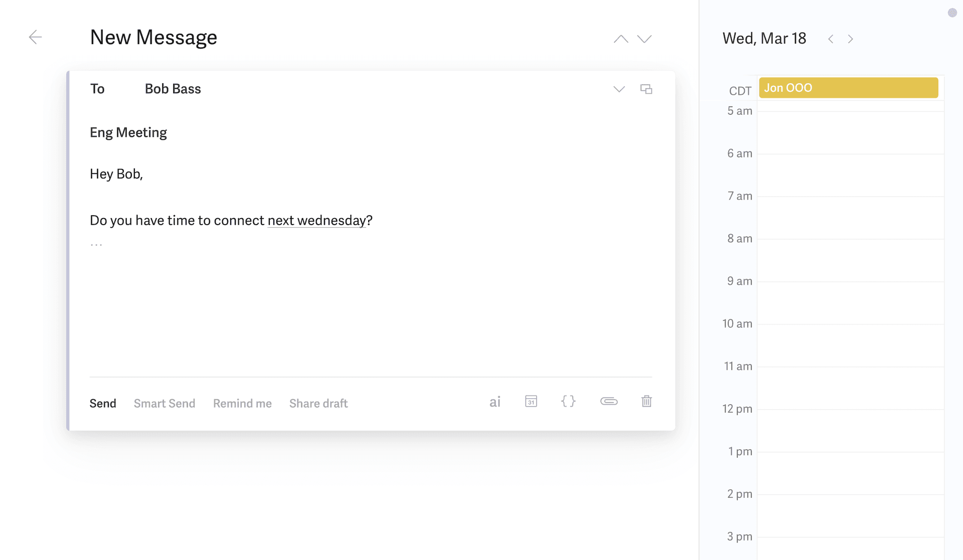Image resolution: width=963 pixels, height=560 pixels.
Task: Expand recipient fields next to Bob Bass
Action: coord(619,89)
